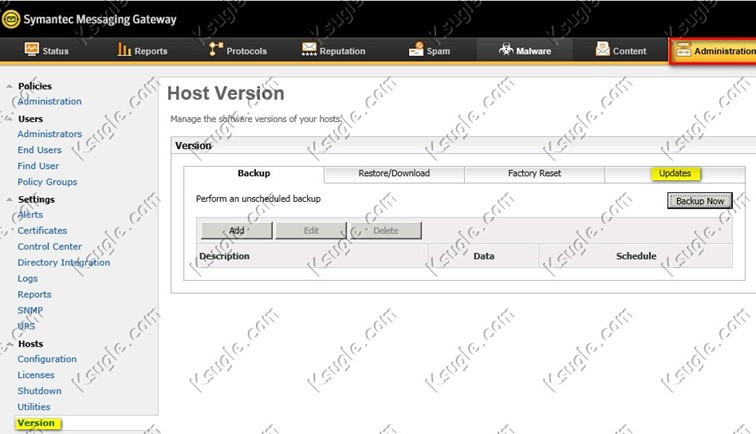Image resolution: width=756 pixels, height=434 pixels.
Task: Open the Hosts Configuration link
Action: point(47,359)
